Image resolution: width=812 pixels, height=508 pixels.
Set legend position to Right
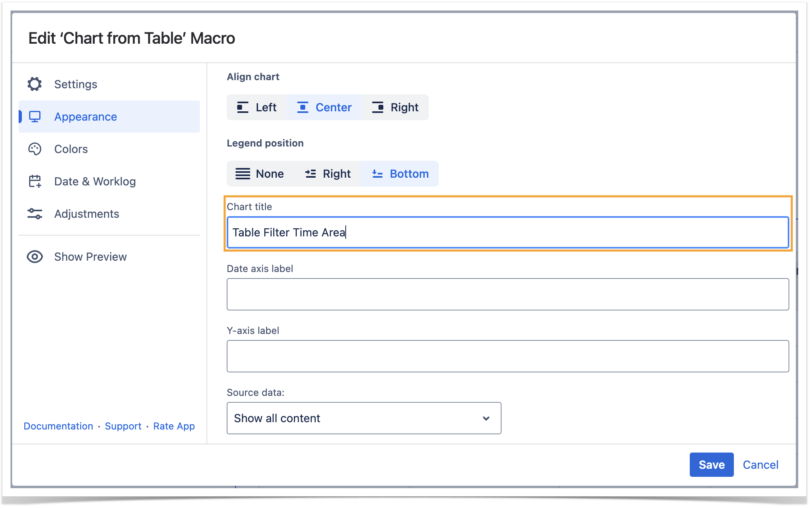tap(328, 174)
